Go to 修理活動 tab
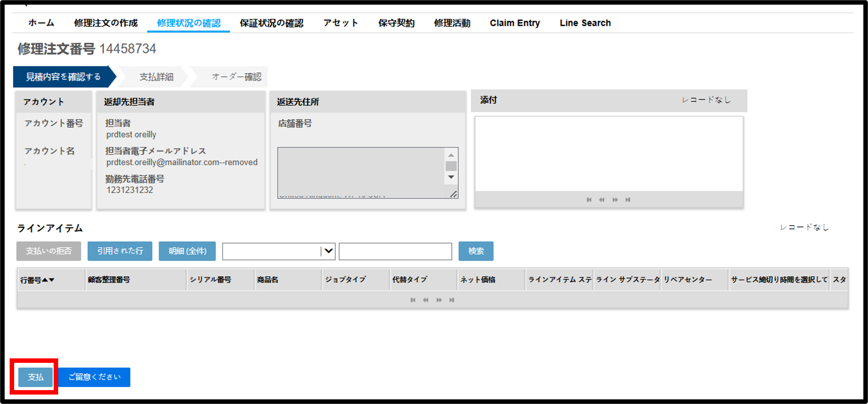Image resolution: width=868 pixels, height=404 pixels. coord(452,23)
